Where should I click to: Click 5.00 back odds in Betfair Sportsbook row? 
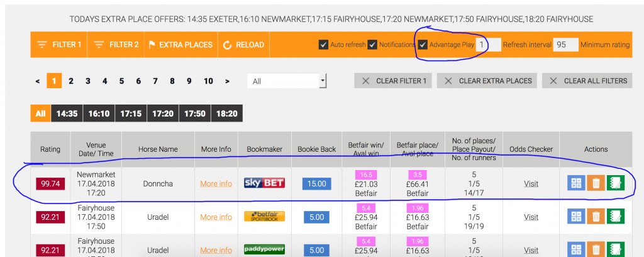pyautogui.click(x=317, y=217)
